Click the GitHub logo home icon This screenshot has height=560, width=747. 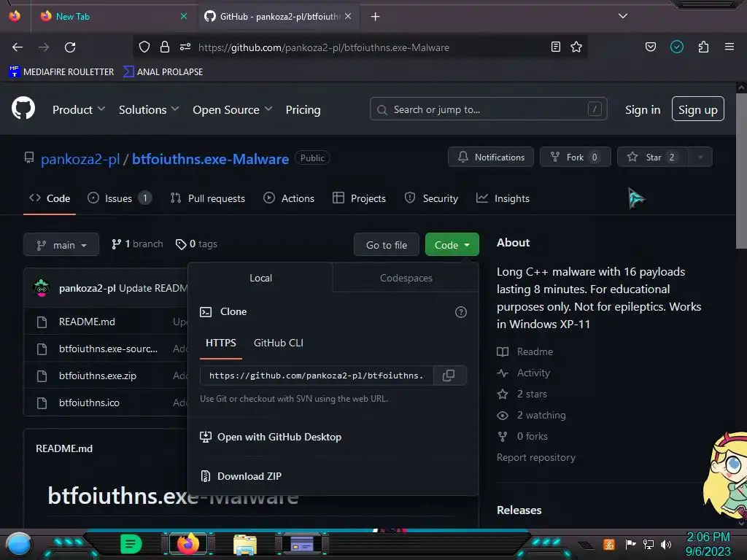(x=23, y=108)
